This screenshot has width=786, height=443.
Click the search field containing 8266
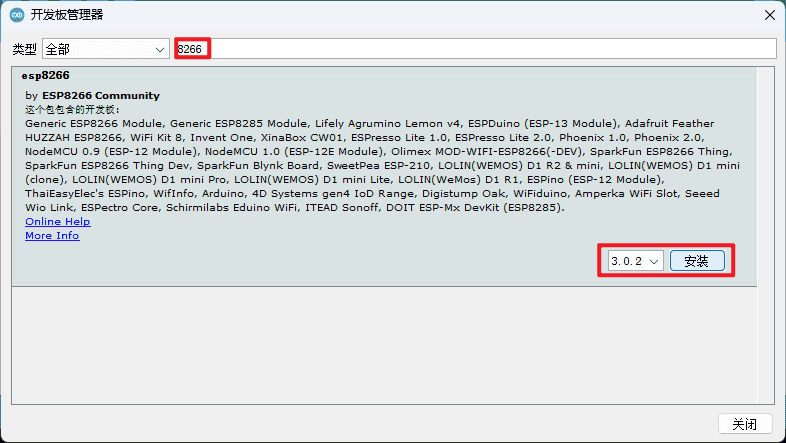coord(475,49)
